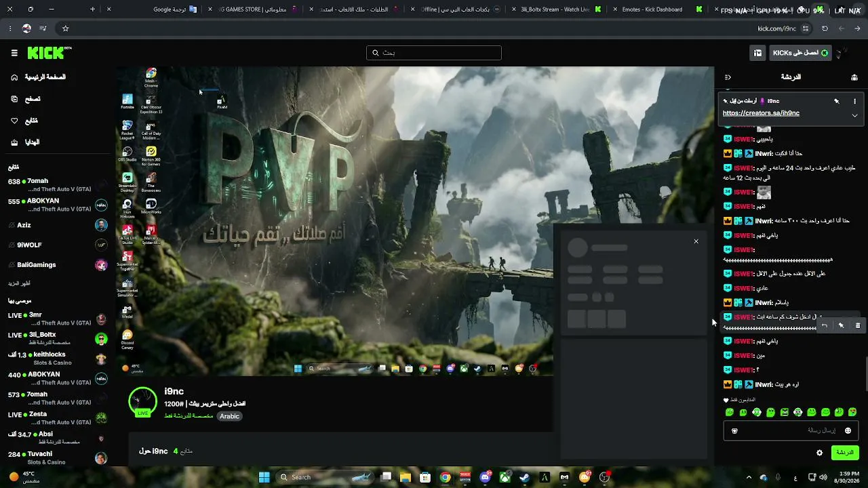Open recommended keithlocks Slots & Casino channel
The height and width of the screenshot is (488, 868).
click(x=58, y=359)
